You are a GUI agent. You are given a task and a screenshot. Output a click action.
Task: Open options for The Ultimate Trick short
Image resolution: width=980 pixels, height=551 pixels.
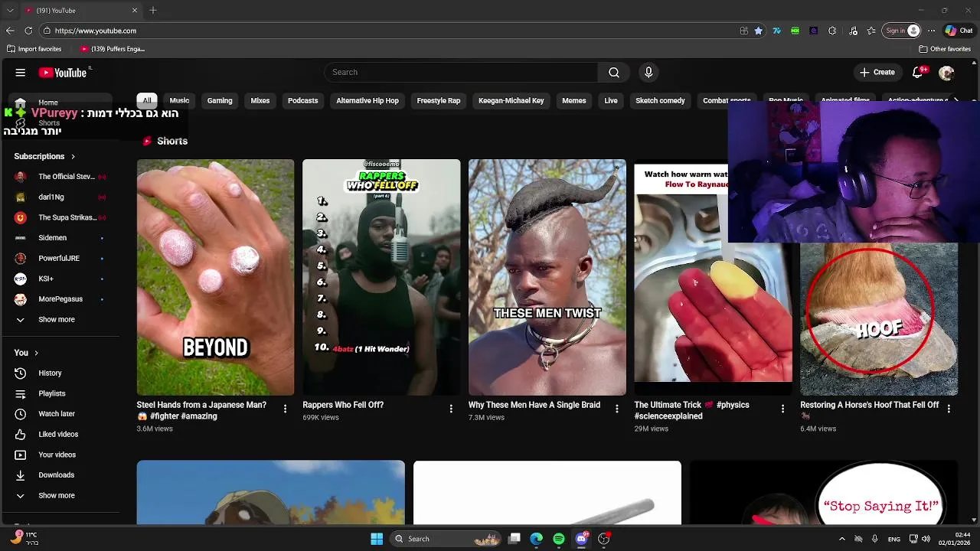coord(782,409)
